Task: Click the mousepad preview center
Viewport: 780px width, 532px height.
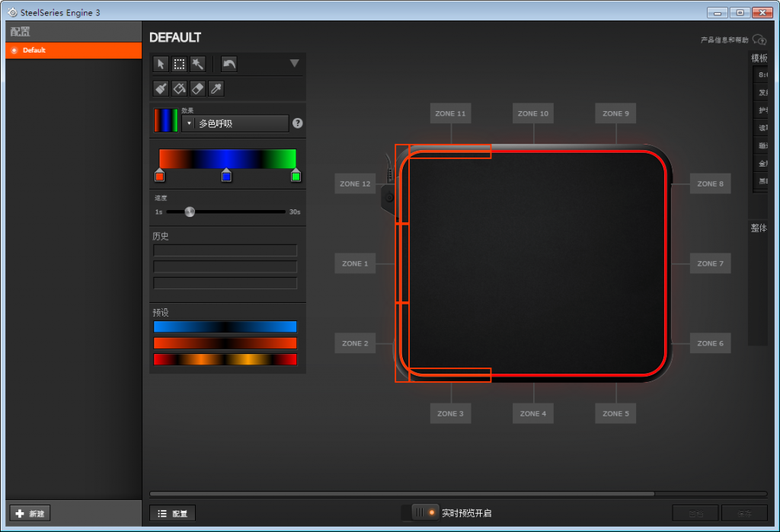Action: click(533, 263)
